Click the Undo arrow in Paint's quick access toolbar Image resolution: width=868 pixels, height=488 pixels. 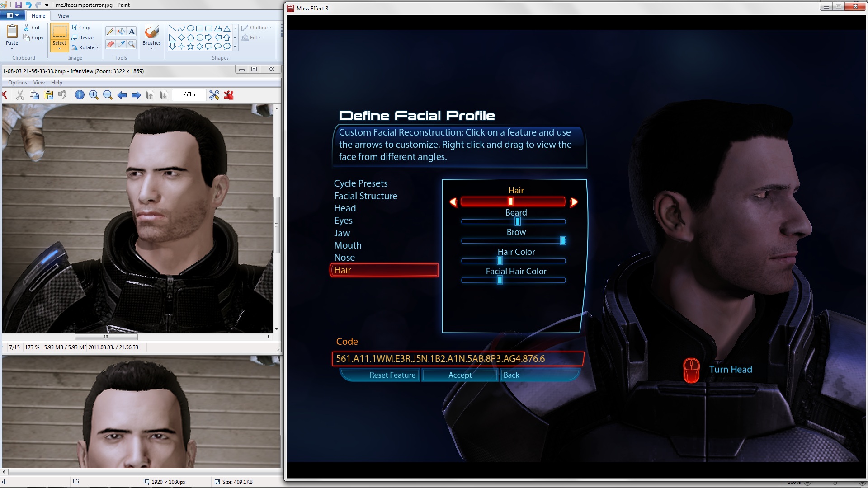pos(28,5)
